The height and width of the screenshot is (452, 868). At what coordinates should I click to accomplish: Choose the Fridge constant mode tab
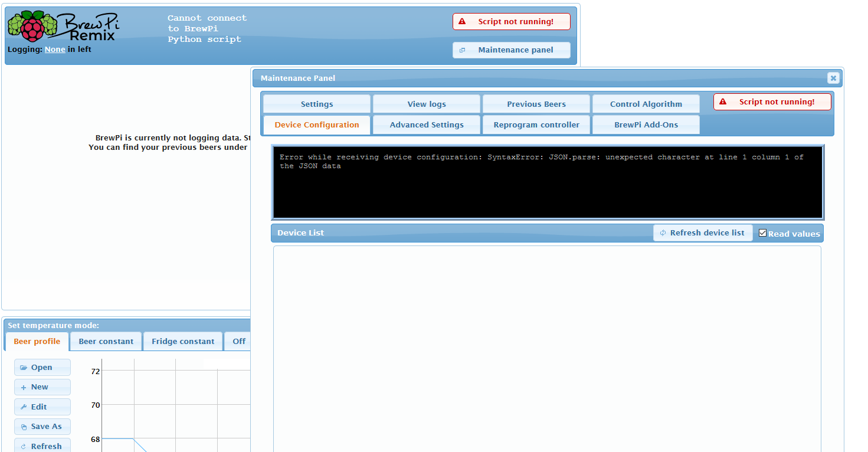click(x=183, y=342)
